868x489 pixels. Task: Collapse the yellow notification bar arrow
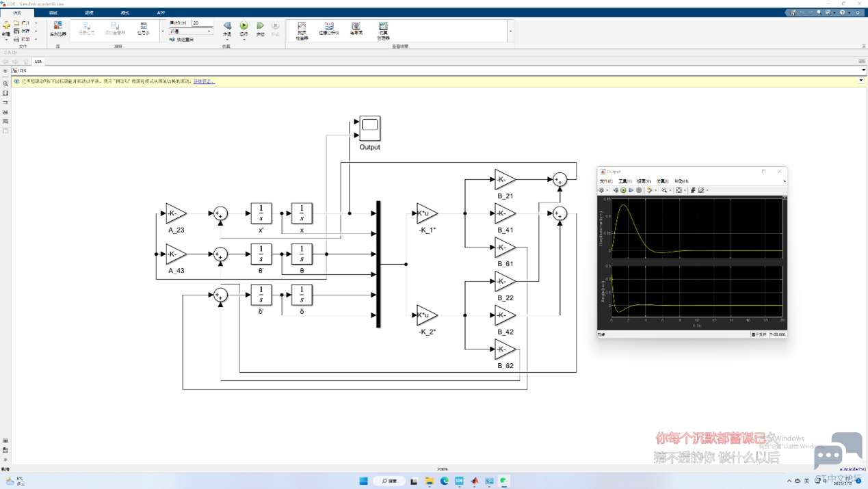(861, 81)
